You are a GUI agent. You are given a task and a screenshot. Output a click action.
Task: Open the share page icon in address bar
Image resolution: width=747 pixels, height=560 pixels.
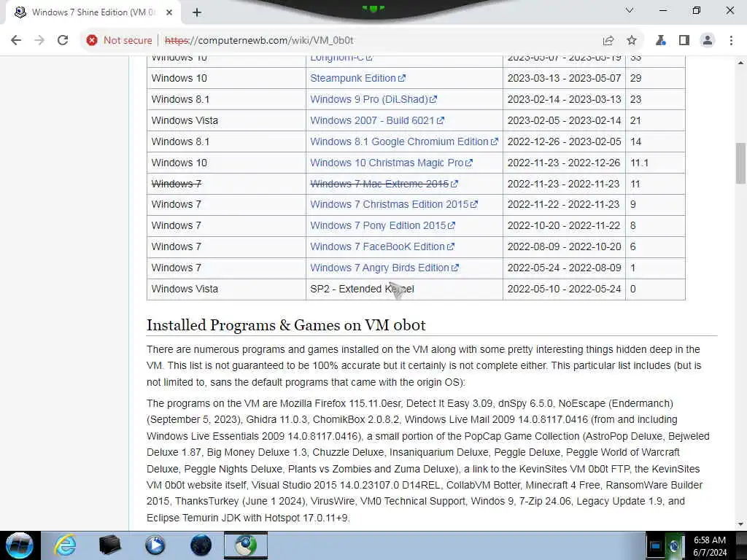point(608,41)
